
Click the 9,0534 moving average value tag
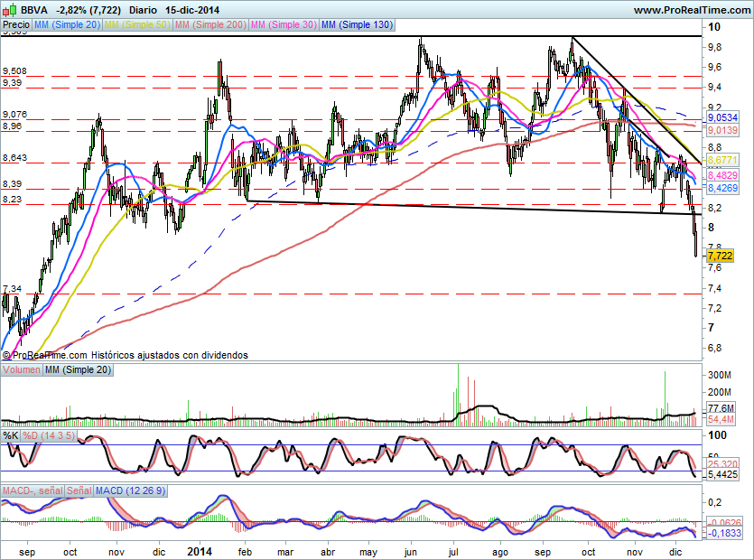click(722, 117)
